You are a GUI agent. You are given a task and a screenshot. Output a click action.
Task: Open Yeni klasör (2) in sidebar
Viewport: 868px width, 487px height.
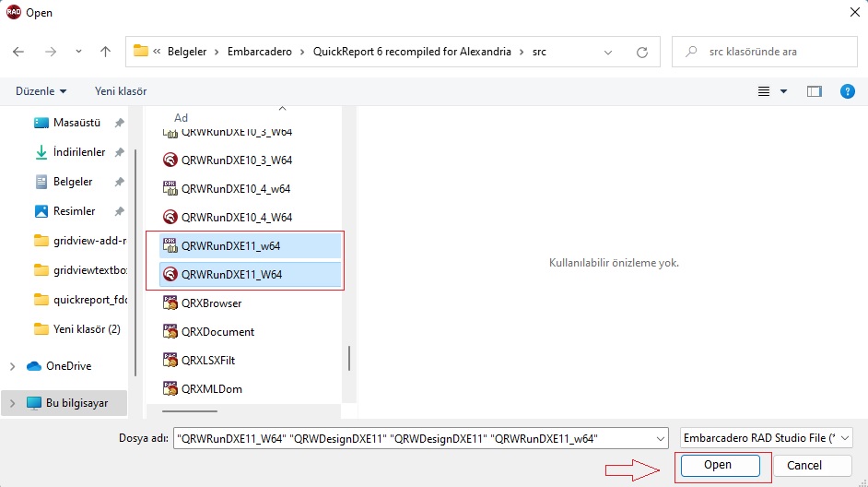(77, 329)
